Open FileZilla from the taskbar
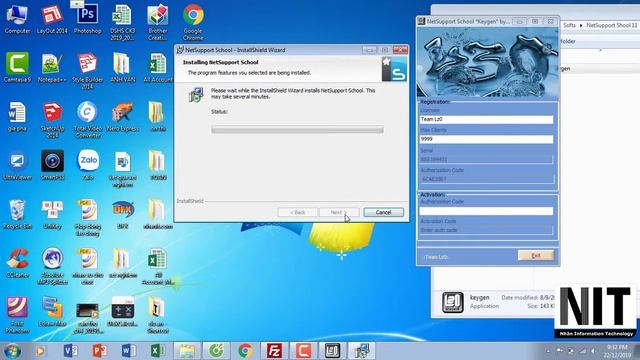The height and width of the screenshot is (360, 640). pyautogui.click(x=274, y=351)
